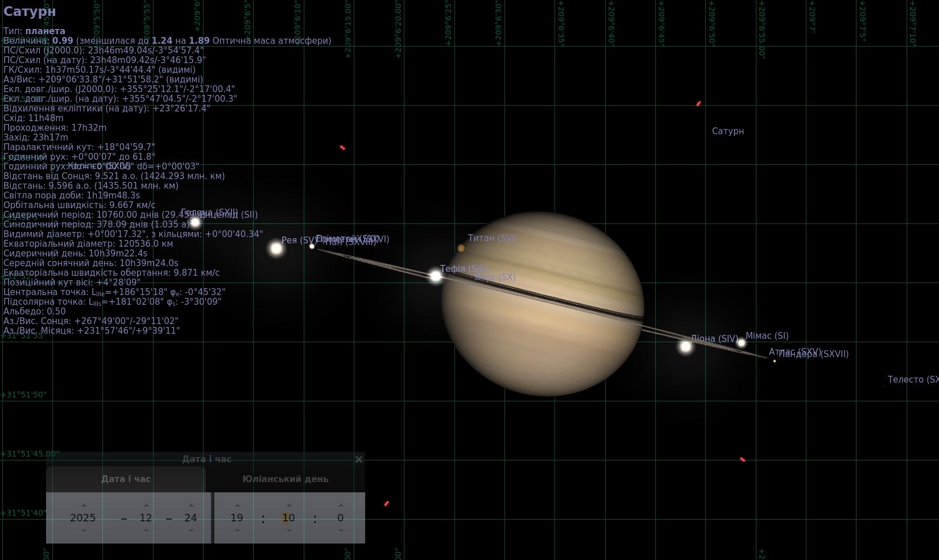Click the 'Проходження: 17h32m' info line
Image resolution: width=939 pixels, height=560 pixels.
click(x=55, y=128)
